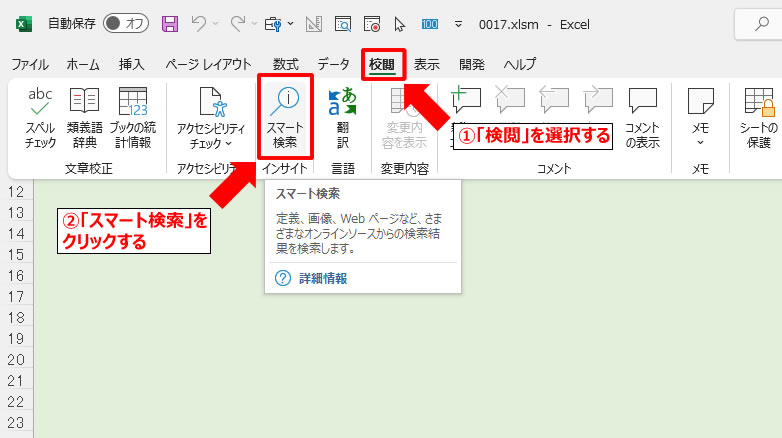782x438 pixels.
Task: Click the 詳細情報 link in tooltip
Action: click(x=323, y=278)
